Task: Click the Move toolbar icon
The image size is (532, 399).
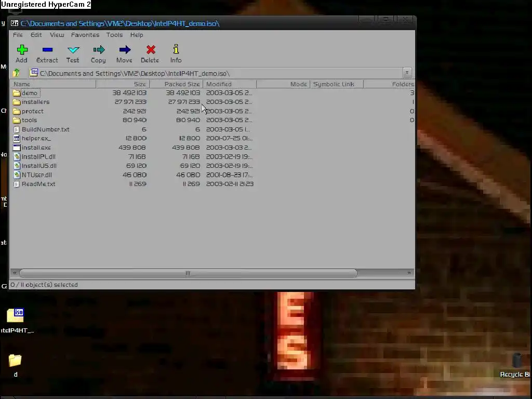Action: [x=125, y=50]
